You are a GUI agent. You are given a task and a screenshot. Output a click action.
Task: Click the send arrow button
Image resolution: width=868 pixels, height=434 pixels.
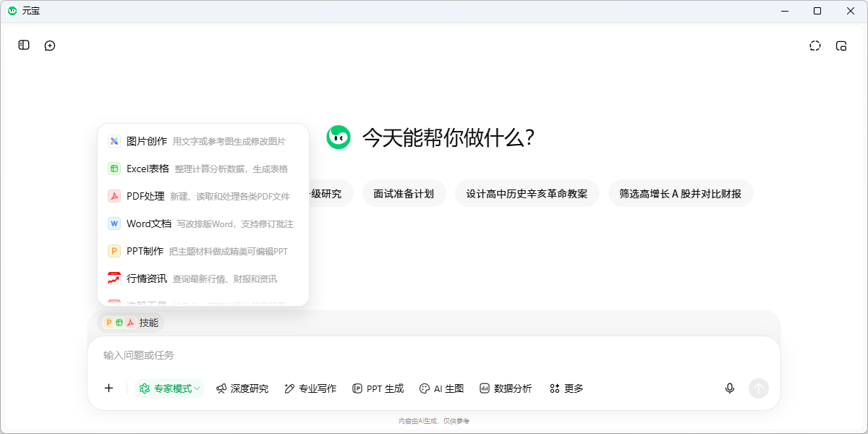(759, 388)
